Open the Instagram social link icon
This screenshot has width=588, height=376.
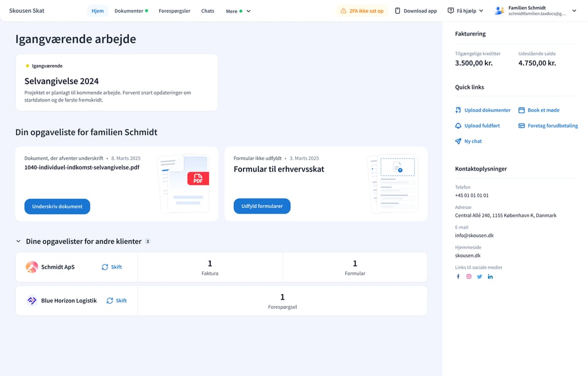coord(469,277)
